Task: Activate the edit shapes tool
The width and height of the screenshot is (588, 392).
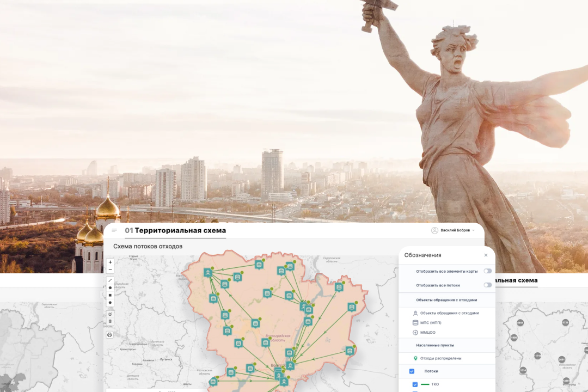Action: click(110, 314)
